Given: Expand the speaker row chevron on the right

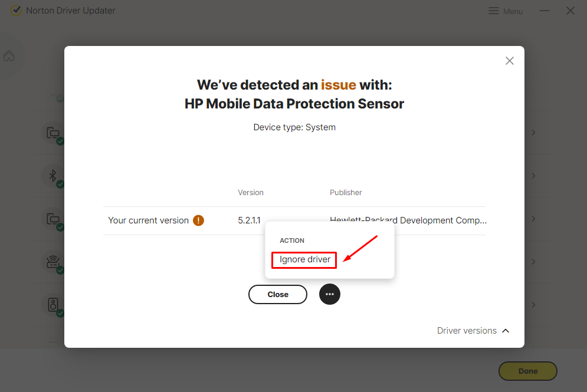Looking at the screenshot, I should [x=533, y=305].
